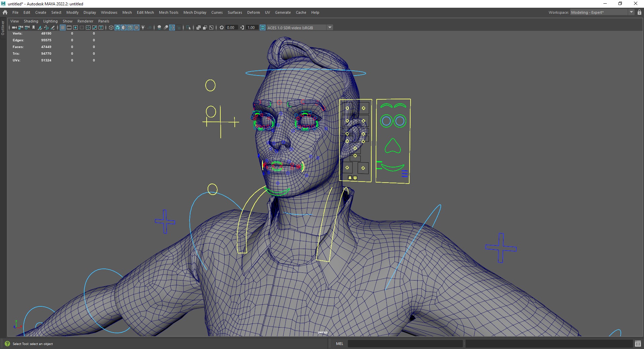This screenshot has height=349, width=644.
Task: Click the 2D Pan/Zoom icon
Action: 46,28
